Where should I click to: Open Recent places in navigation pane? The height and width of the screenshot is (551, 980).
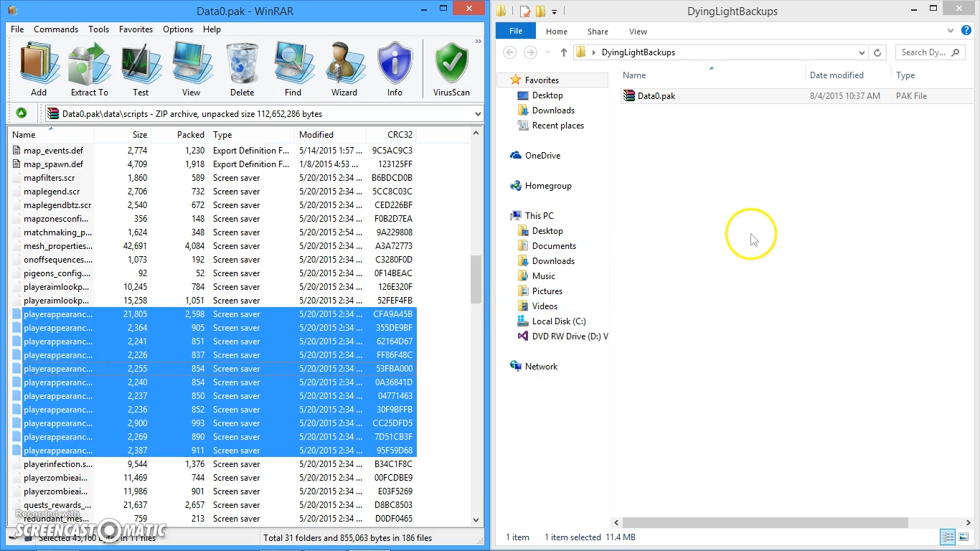pos(558,126)
